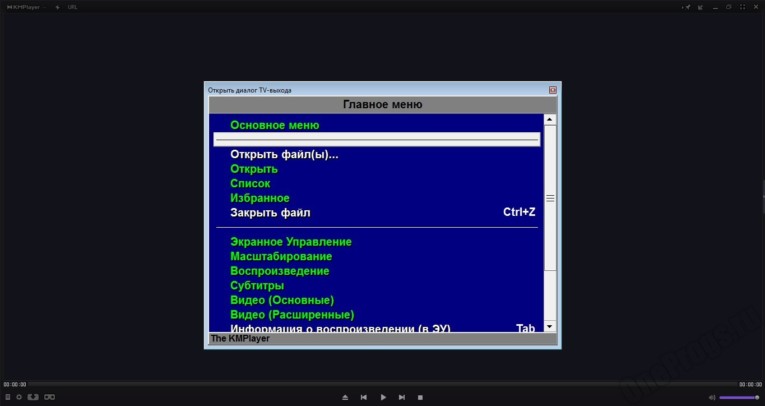Image resolution: width=765 pixels, height=406 pixels.
Task: Click the URL button in title bar
Action: [x=72, y=7]
